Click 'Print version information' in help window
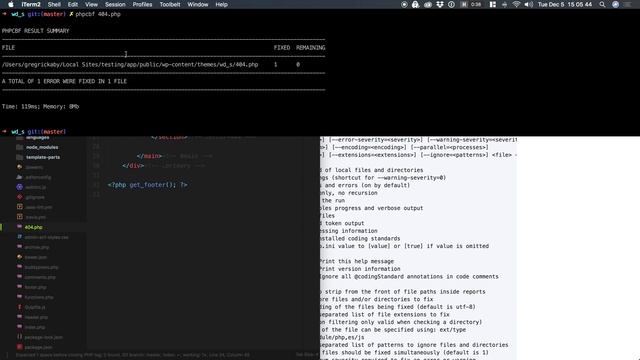 tap(360, 269)
